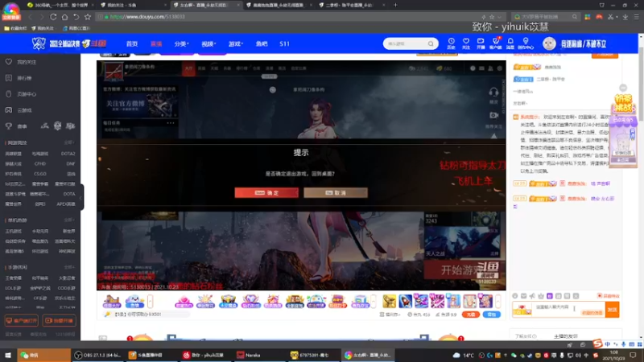Bookmark page with the star icon
The width and height of the screenshot is (644, 362).
[x=88, y=17]
